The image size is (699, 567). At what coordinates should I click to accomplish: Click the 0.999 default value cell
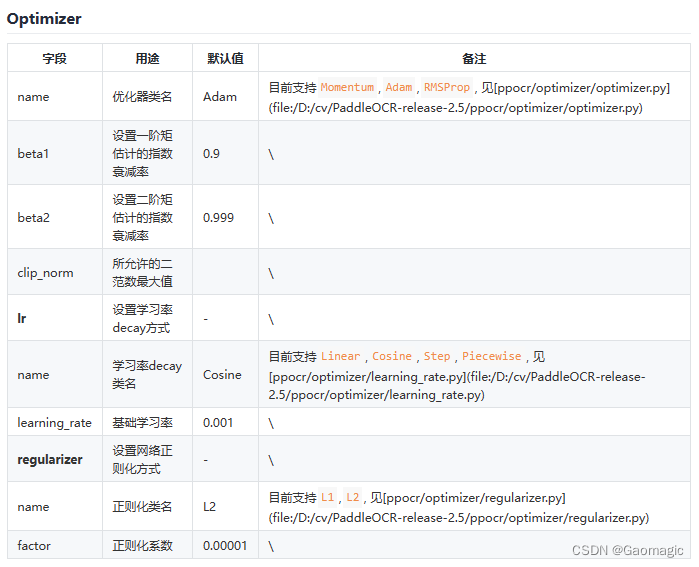click(x=219, y=217)
